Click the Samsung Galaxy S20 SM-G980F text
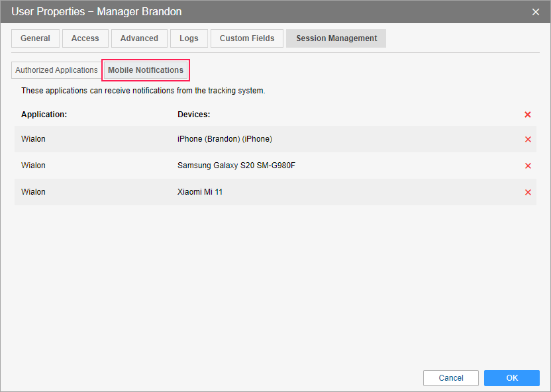This screenshot has height=392, width=551. coord(236,166)
